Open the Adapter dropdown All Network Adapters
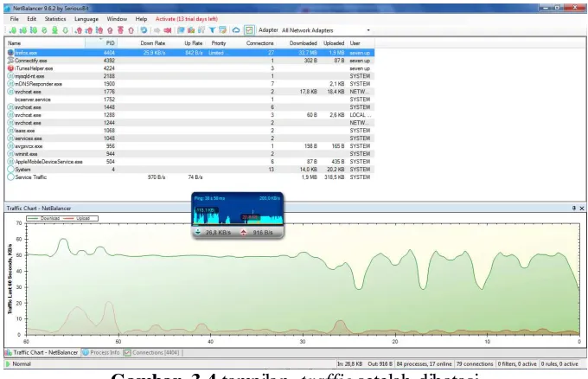 (x=326, y=30)
